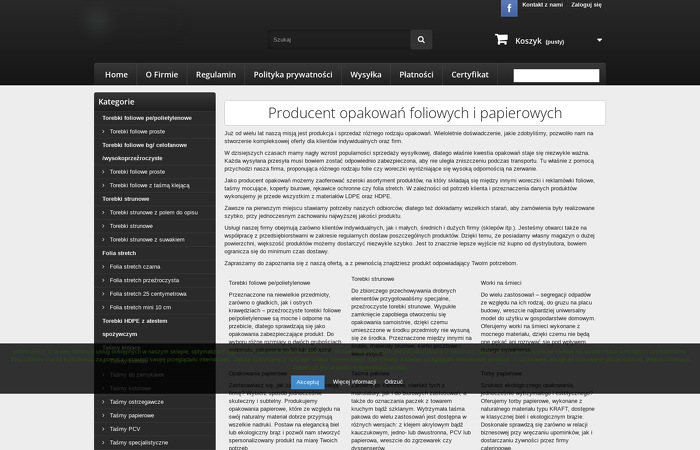Open Folia stretch czarna
700x450 pixels.
(135, 267)
